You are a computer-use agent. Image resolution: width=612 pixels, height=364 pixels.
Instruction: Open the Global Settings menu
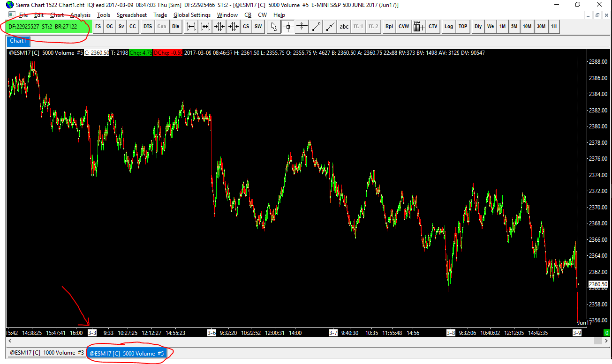[192, 15]
